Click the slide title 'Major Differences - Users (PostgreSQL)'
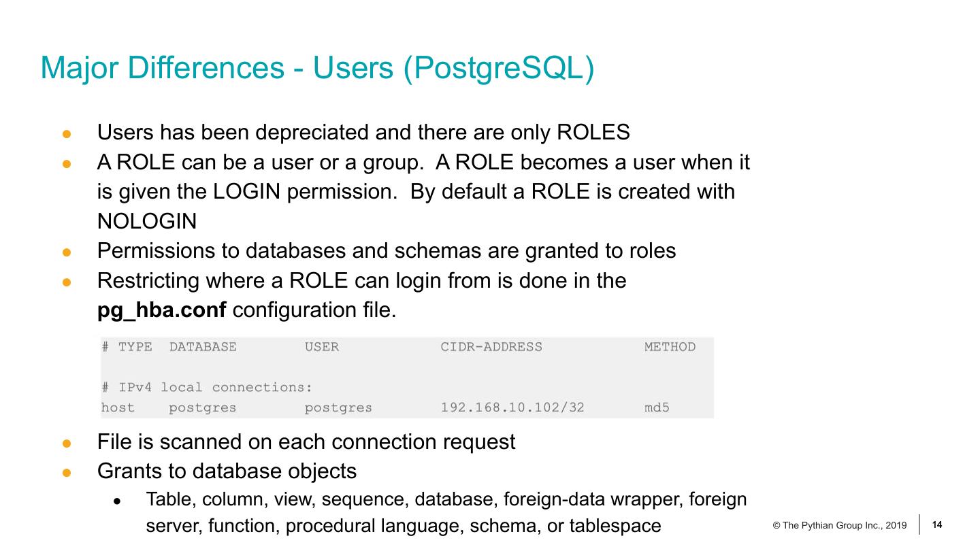Screen dimensions: 980x551 point(317,69)
